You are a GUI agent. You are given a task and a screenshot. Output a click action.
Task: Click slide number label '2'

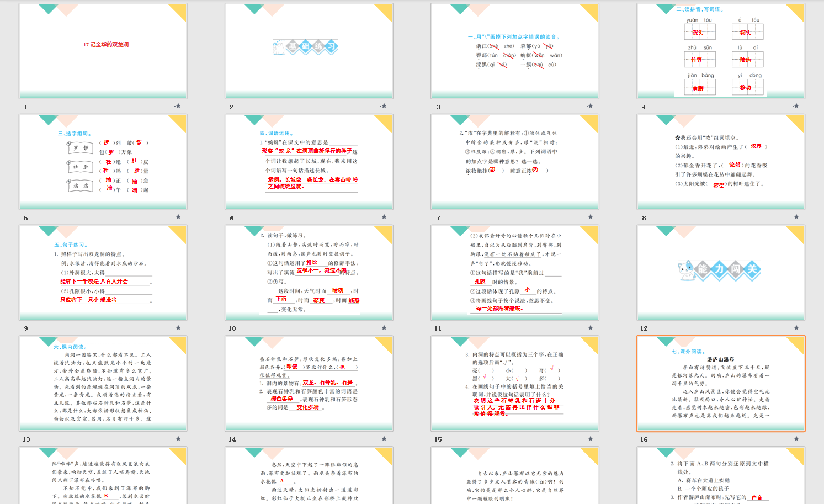click(232, 107)
